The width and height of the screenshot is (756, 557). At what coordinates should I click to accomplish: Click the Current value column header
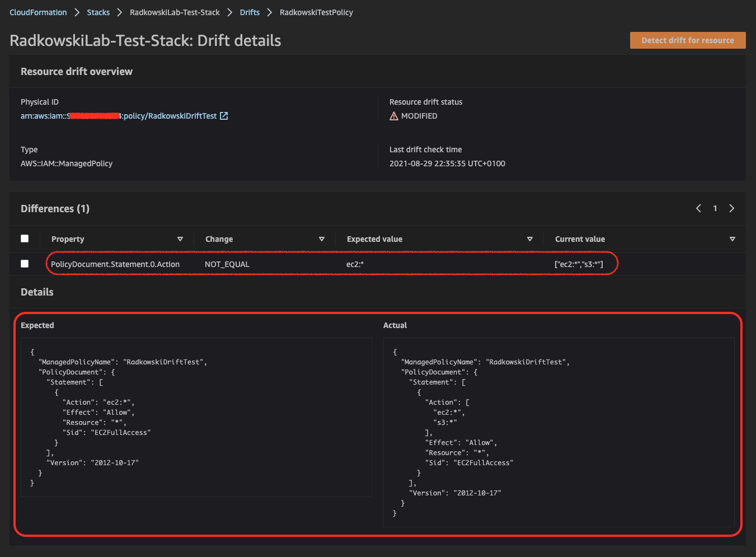click(580, 239)
